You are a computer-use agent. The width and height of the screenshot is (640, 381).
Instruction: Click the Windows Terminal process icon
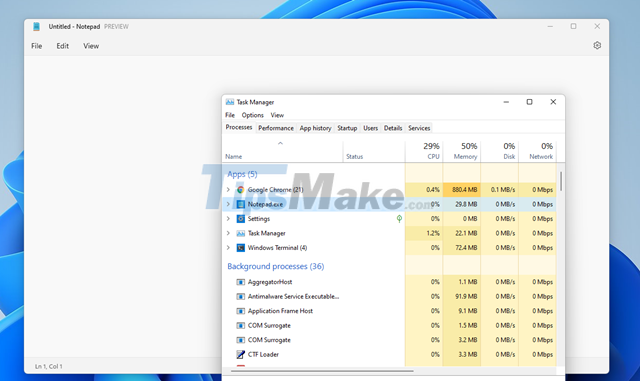[240, 248]
